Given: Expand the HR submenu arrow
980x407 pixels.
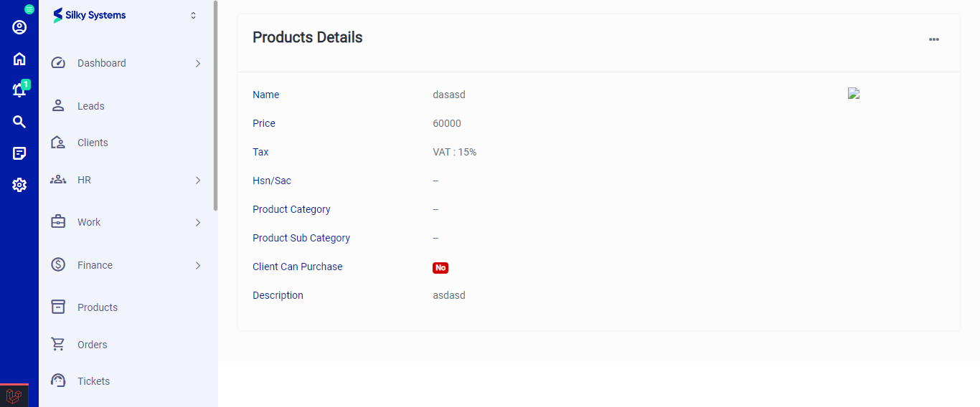Looking at the screenshot, I should coord(198,181).
